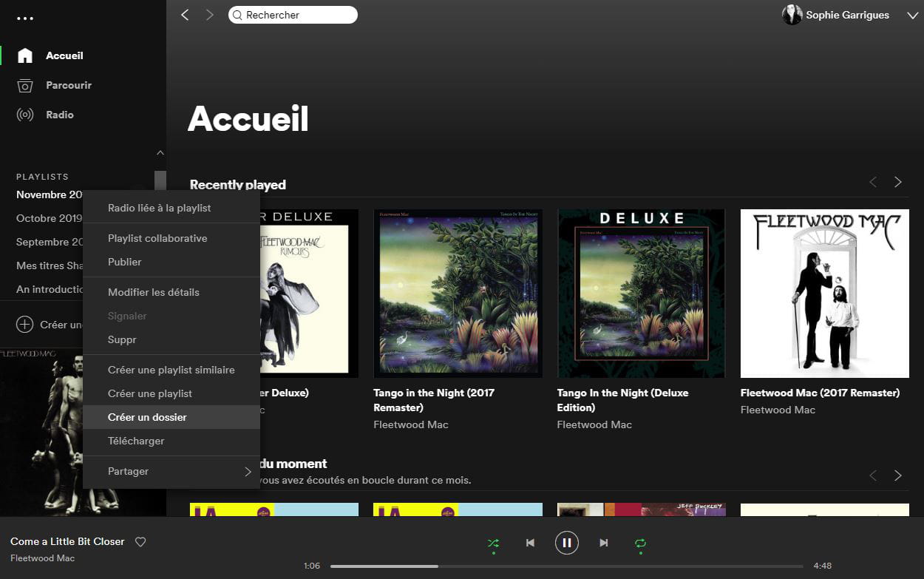Expand the Partager submenu
Image resolution: width=924 pixels, height=579 pixels.
click(x=171, y=471)
